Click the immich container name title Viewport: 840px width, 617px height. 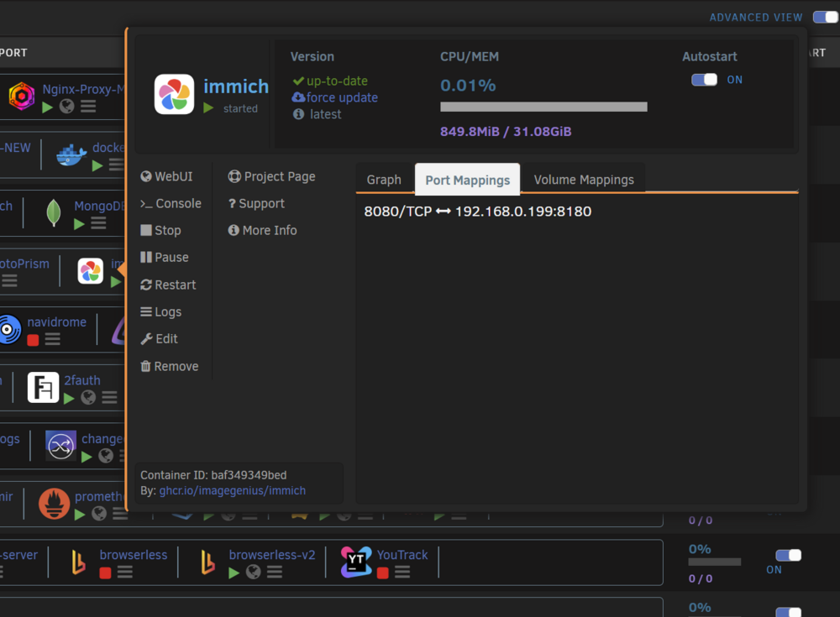(x=236, y=86)
